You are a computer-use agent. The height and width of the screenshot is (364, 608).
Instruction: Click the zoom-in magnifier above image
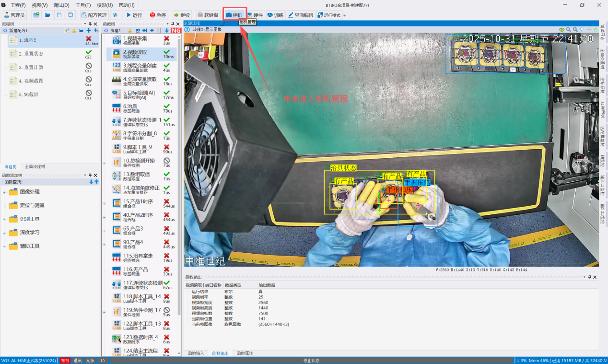568,29
